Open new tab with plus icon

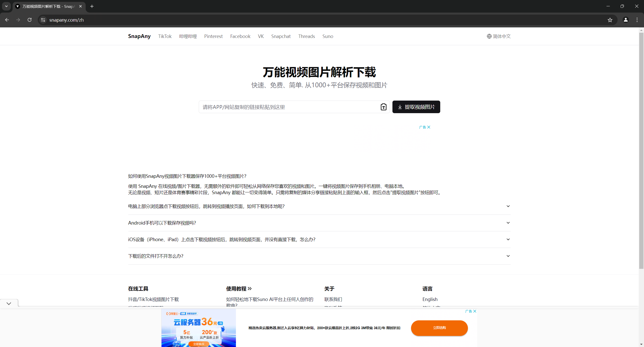point(92,7)
